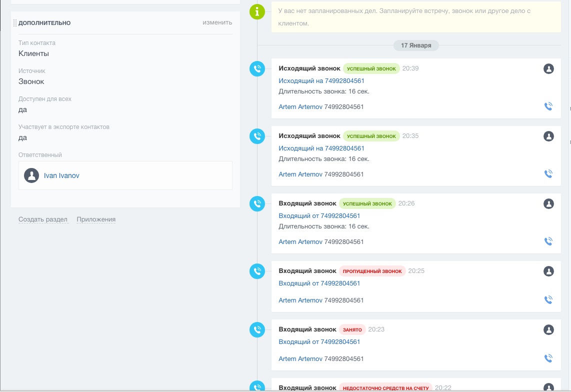Open Исходящий на 74992804561 link at 20:39
This screenshot has width=571, height=392.
[321, 81]
